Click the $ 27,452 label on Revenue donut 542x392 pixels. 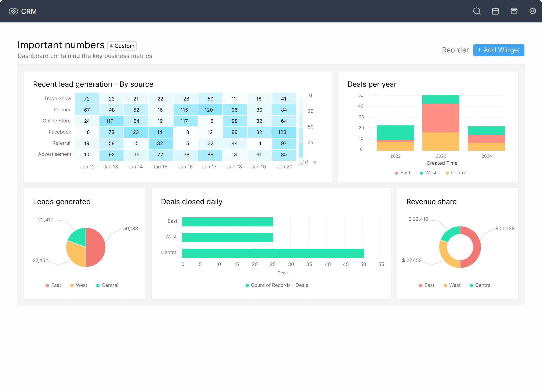(412, 260)
